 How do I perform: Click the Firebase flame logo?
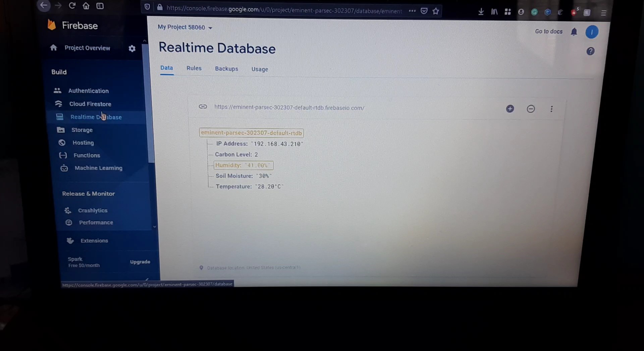point(52,25)
